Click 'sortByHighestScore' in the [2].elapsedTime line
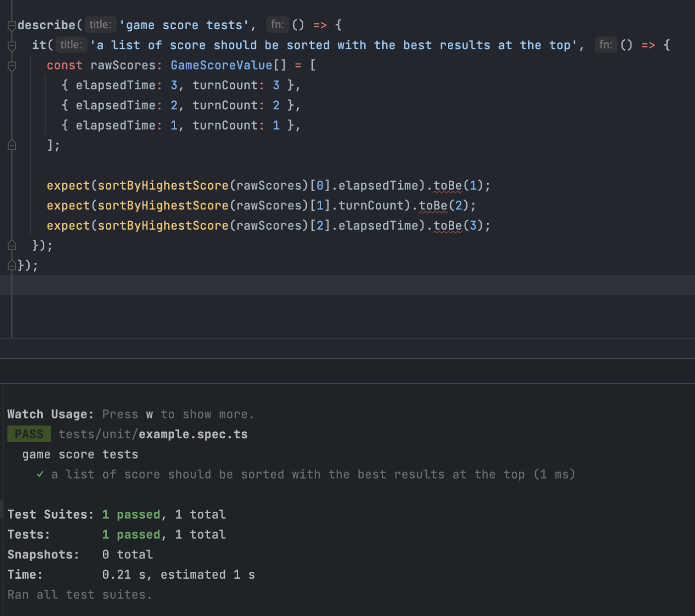Screen dimensions: 695x616 [163, 225]
